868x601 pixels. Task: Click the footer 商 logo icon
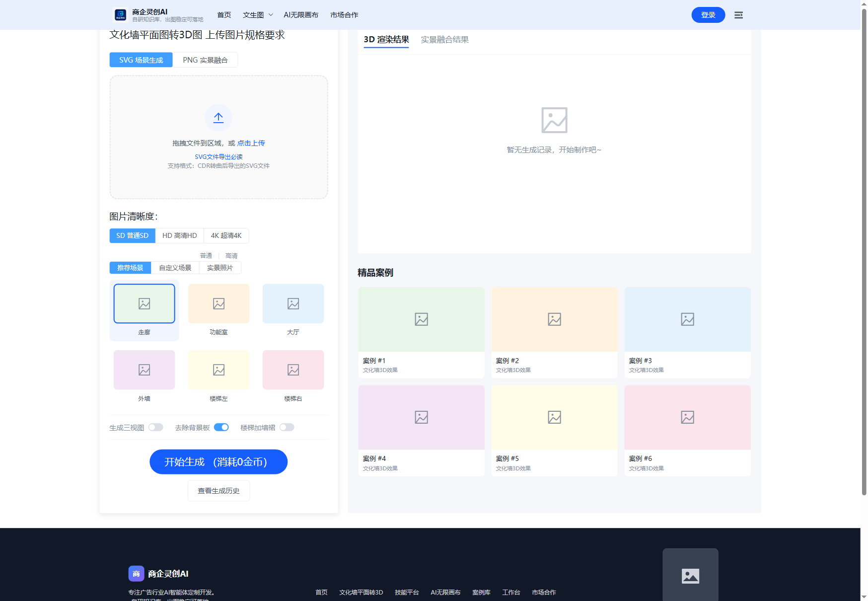click(136, 574)
